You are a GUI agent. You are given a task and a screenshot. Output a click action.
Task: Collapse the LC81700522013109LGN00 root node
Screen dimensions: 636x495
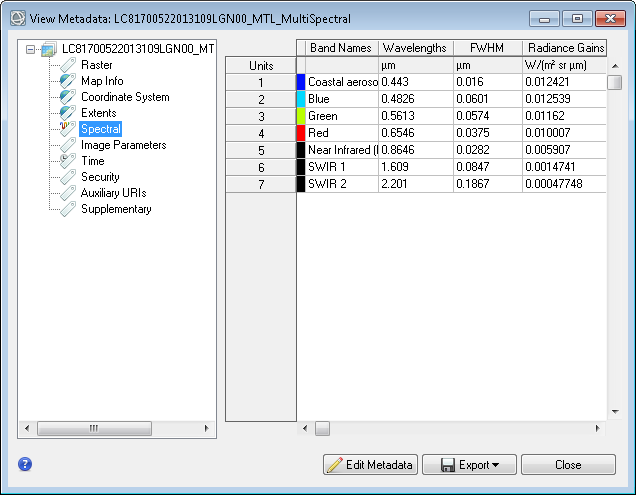pos(33,49)
